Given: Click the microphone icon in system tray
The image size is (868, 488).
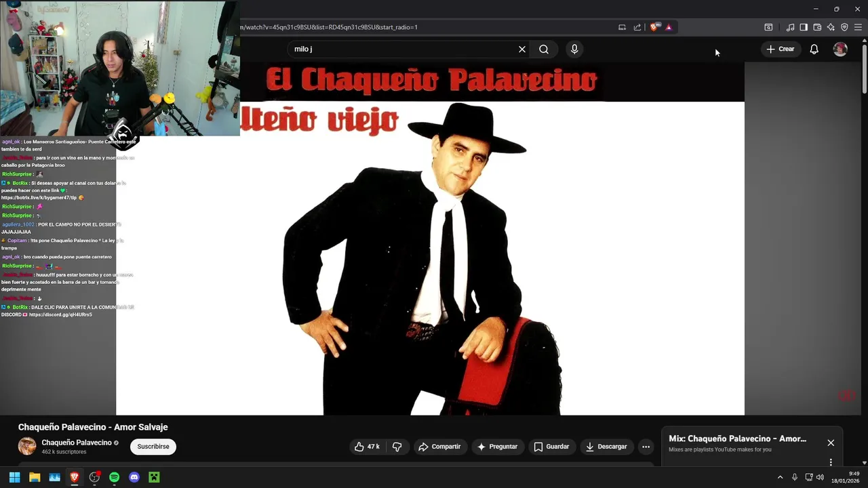Looking at the screenshot, I should 795,477.
